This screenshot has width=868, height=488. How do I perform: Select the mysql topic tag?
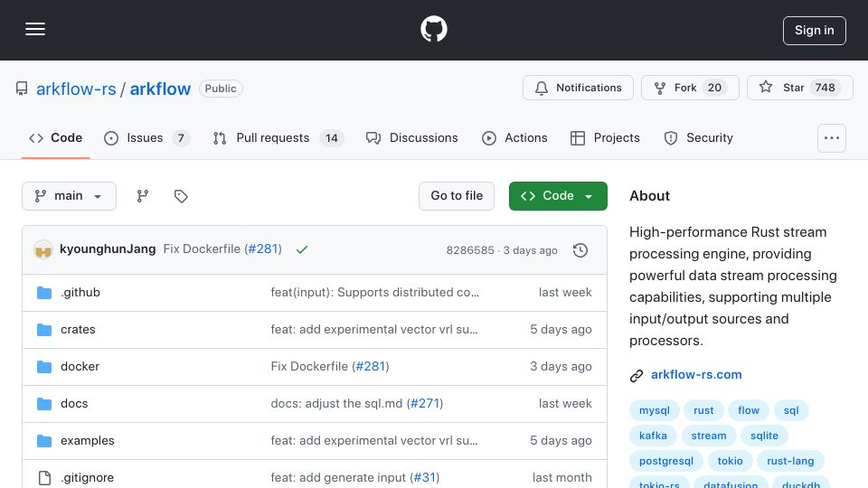pyautogui.click(x=655, y=410)
